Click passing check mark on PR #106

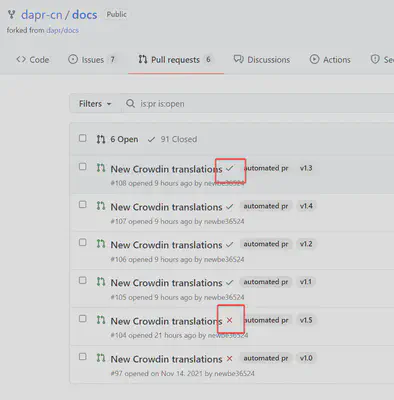[x=230, y=245]
